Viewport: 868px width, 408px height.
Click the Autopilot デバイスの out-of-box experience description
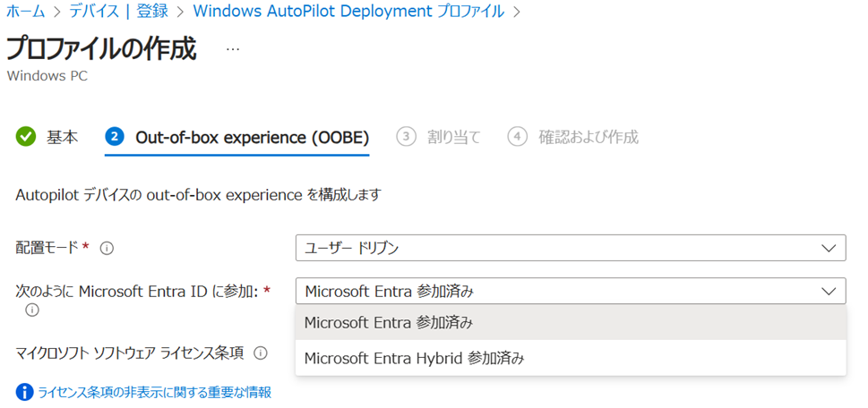(198, 195)
